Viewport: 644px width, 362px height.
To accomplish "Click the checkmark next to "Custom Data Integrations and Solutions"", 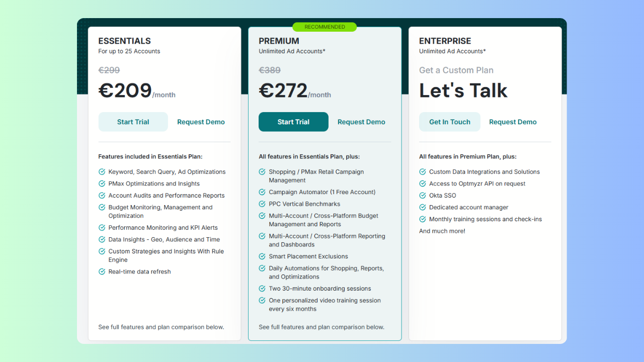I will coord(423,171).
